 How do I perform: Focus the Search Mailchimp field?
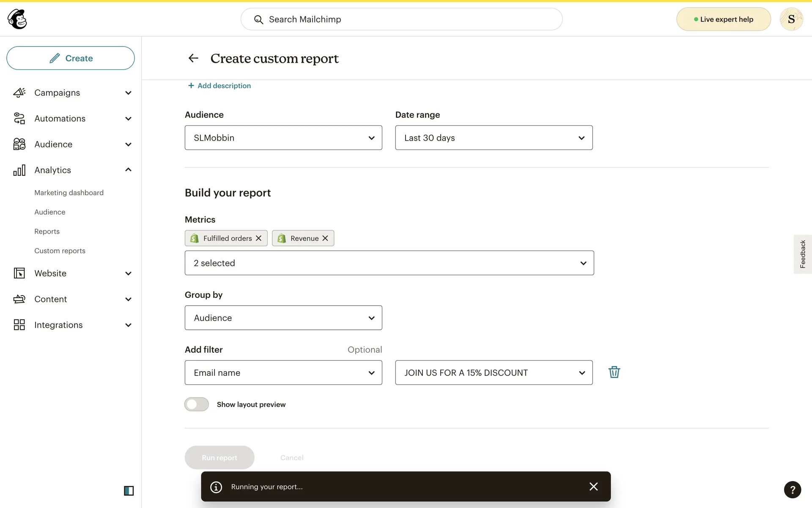[402, 19]
